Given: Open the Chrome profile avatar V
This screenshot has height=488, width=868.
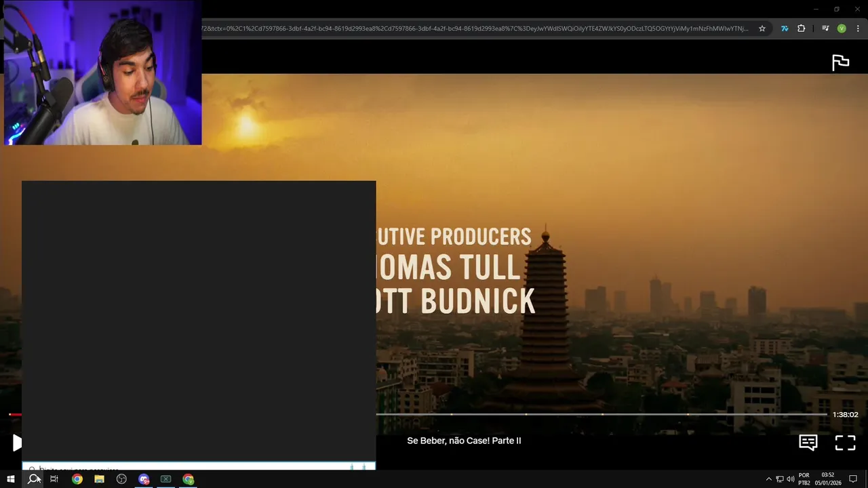Looking at the screenshot, I should [x=842, y=28].
